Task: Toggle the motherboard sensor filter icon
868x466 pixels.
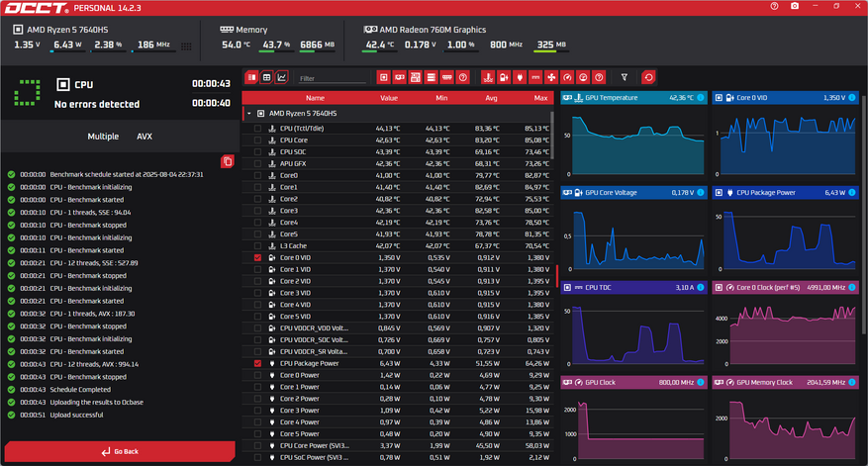Action: (x=415, y=77)
